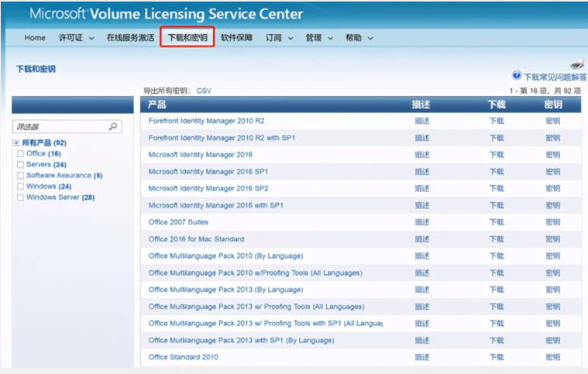Enable the Windows Server (28) checkbox

click(20, 197)
